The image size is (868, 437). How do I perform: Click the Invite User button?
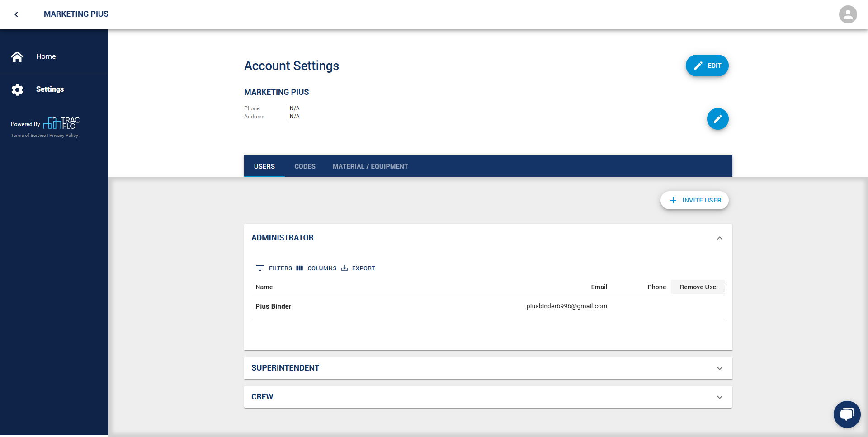click(694, 200)
